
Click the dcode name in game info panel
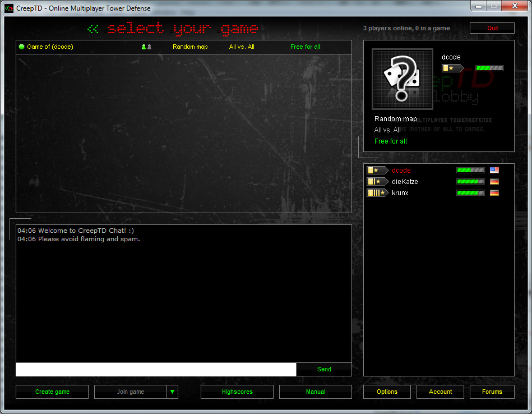[451, 57]
